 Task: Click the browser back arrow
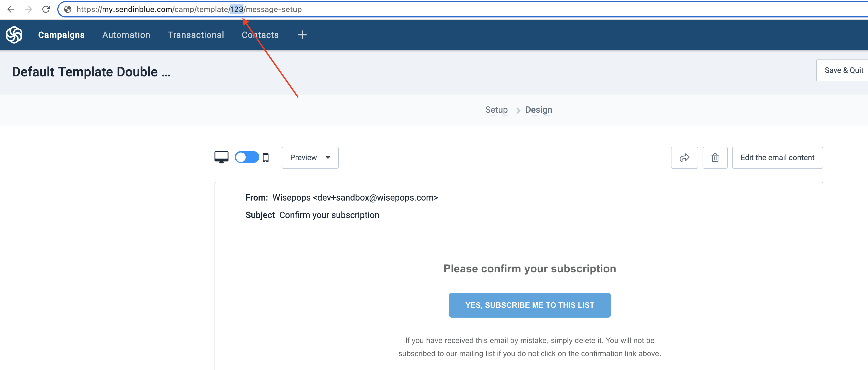point(11,10)
